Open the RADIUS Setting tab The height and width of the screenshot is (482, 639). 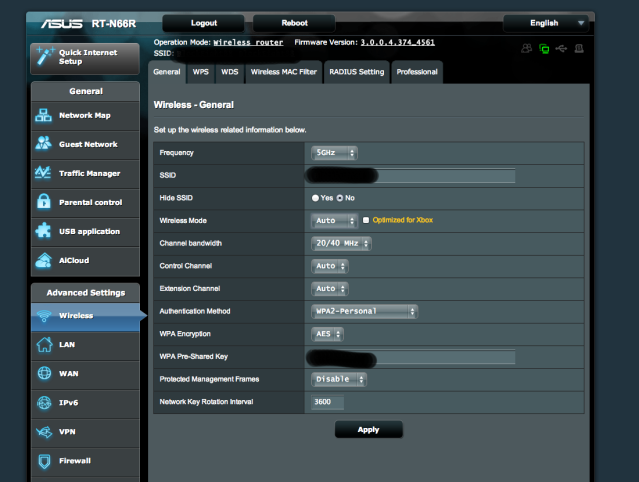pos(357,72)
